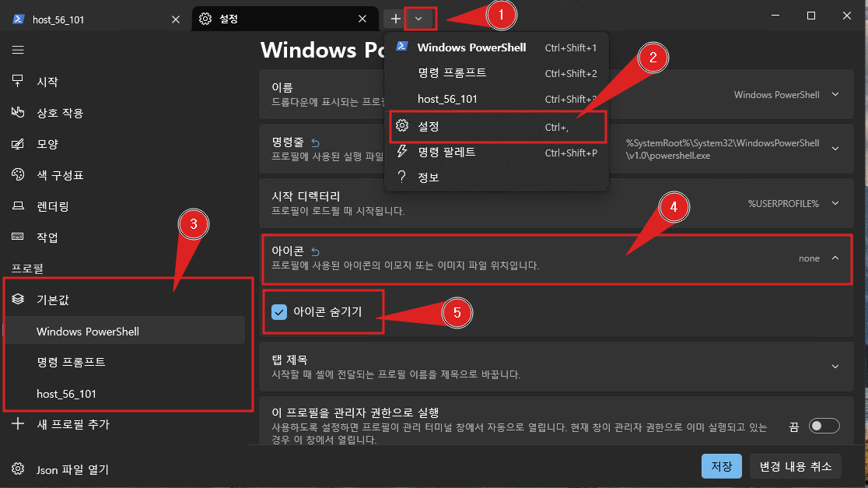Click the none value in 아이콘 row

809,258
